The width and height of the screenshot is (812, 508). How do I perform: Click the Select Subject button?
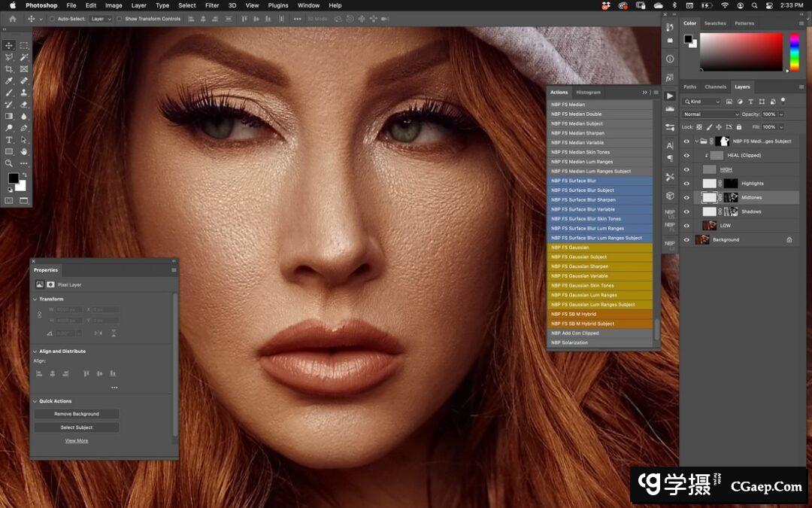[76, 427]
